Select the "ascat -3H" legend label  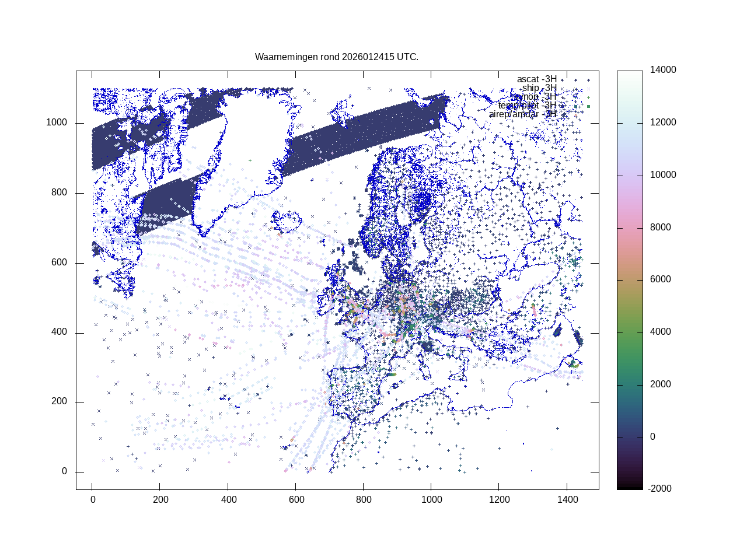click(536, 79)
